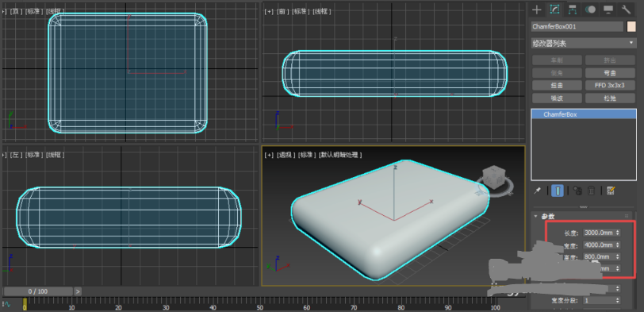Click the 挤出 modifier button
Screen dimensions: 644x312
pos(610,60)
